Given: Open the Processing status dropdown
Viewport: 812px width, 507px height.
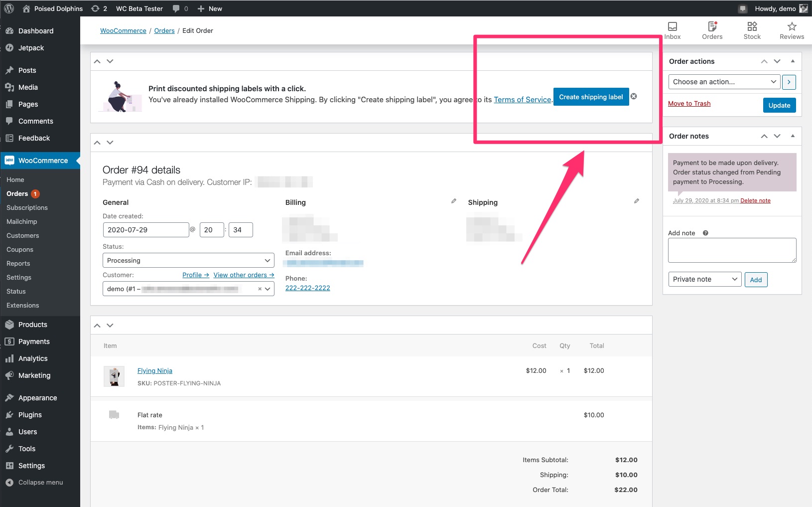Looking at the screenshot, I should click(x=188, y=260).
